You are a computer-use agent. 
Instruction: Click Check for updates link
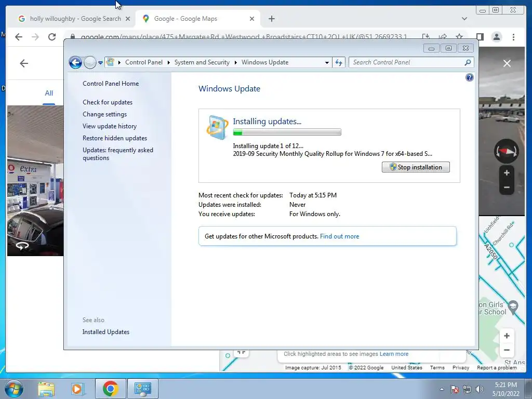pos(108,102)
